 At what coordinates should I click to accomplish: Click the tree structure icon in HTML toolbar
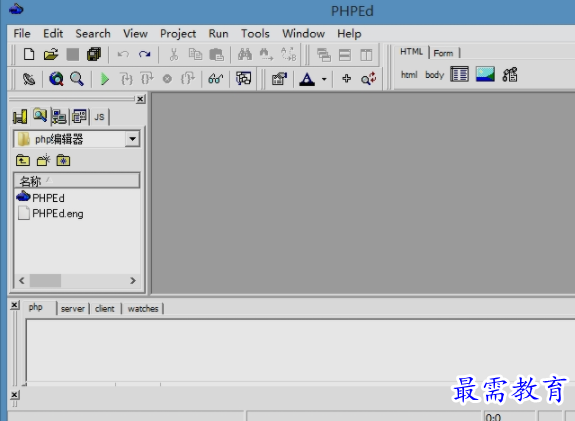coord(510,75)
